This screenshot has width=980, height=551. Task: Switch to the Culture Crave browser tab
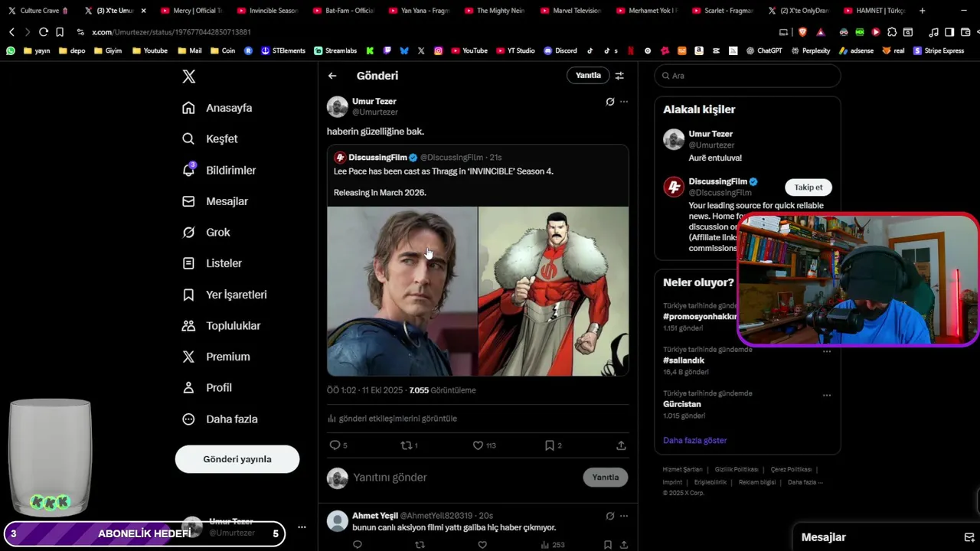click(x=38, y=11)
